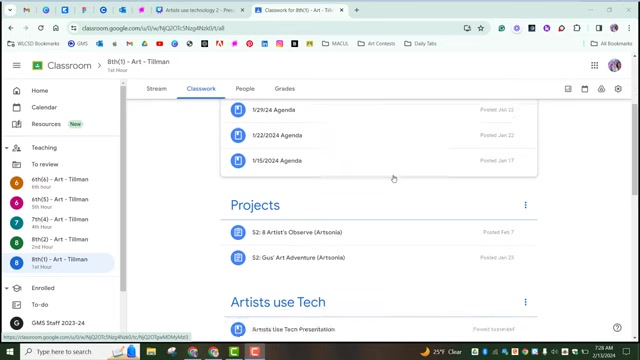This screenshot has height=360, width=640.
Task: Open class settings gear icon
Action: coord(618,89)
